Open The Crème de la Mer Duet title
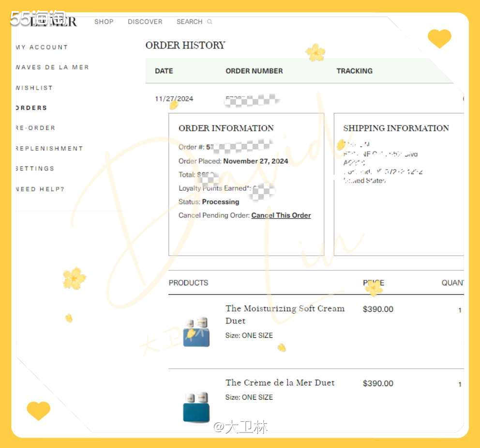480x448 pixels. pos(280,383)
